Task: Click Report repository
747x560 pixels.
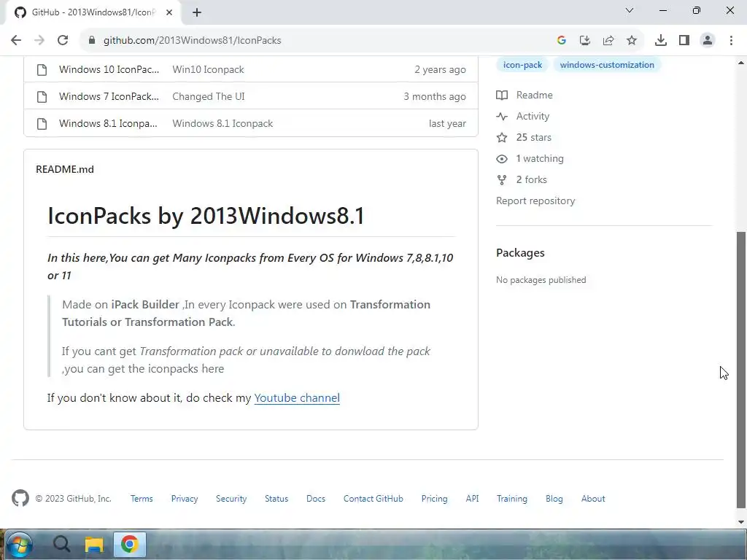Action: [535, 201]
